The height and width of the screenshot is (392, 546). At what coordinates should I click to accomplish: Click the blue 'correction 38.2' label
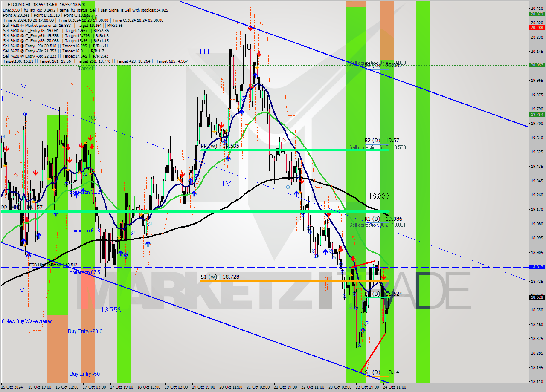[84, 192]
